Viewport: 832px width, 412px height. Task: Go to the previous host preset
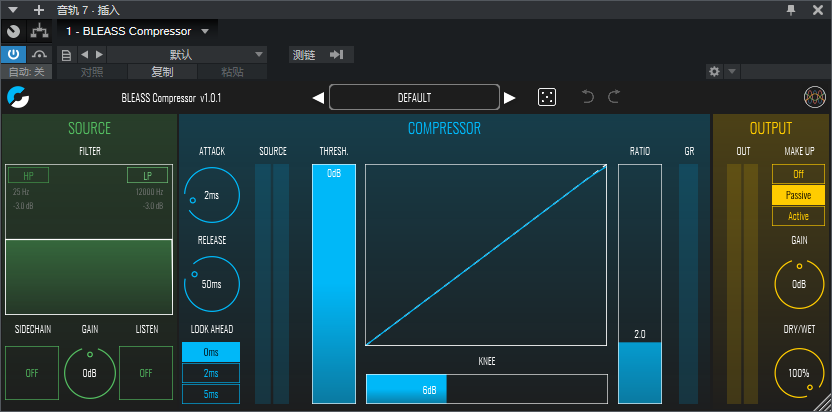pos(84,55)
